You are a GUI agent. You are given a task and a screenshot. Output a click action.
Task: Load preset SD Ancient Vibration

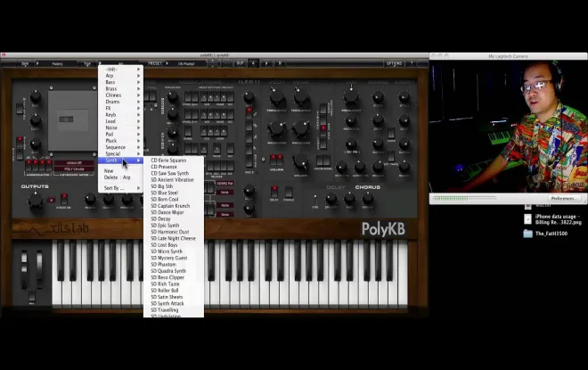click(x=174, y=180)
